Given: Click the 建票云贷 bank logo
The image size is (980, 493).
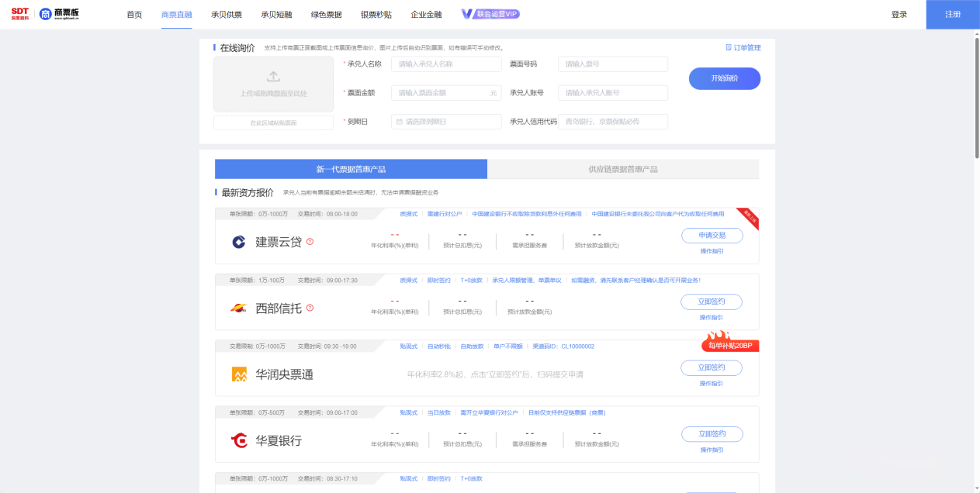Looking at the screenshot, I should point(239,242).
